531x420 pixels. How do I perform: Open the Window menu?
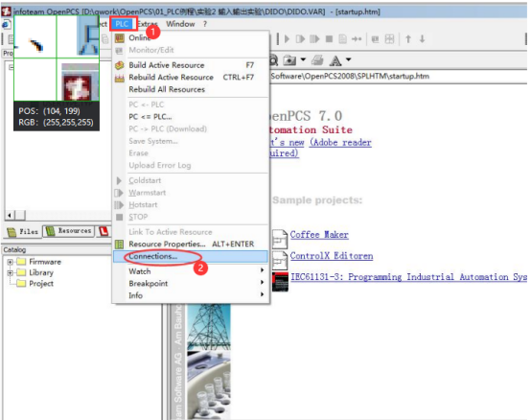[x=180, y=24]
